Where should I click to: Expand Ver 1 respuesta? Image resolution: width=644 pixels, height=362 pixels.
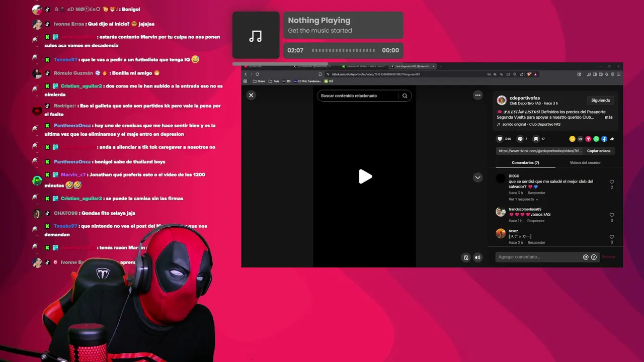(523, 199)
